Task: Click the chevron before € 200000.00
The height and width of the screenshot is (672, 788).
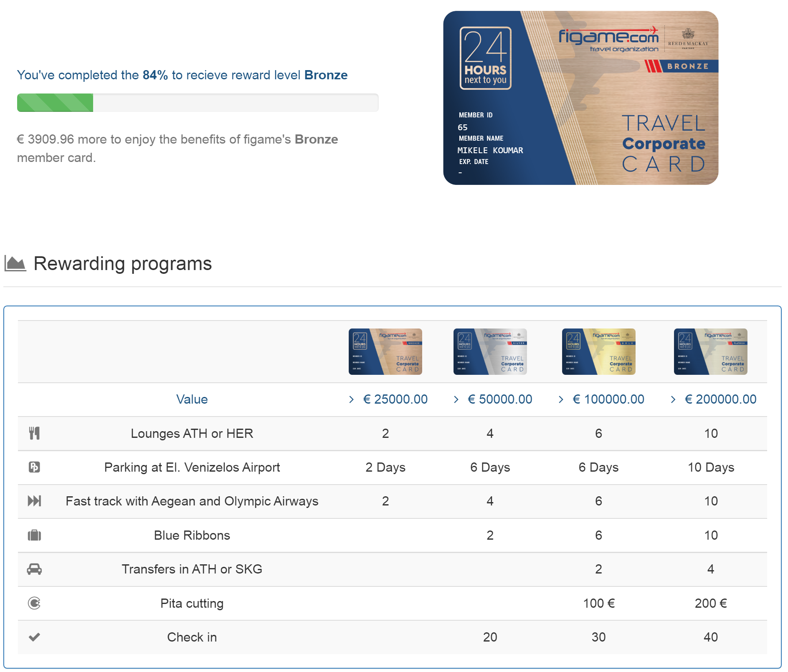Action: 673,399
